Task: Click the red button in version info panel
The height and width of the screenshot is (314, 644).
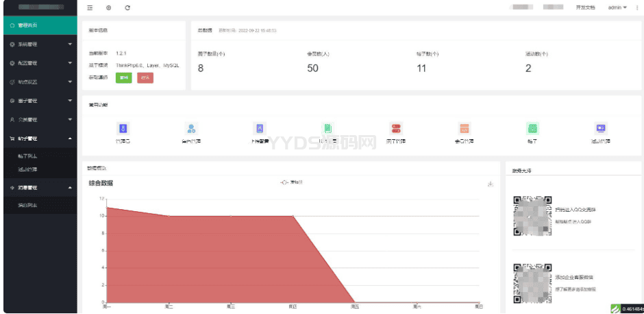Action: click(145, 77)
